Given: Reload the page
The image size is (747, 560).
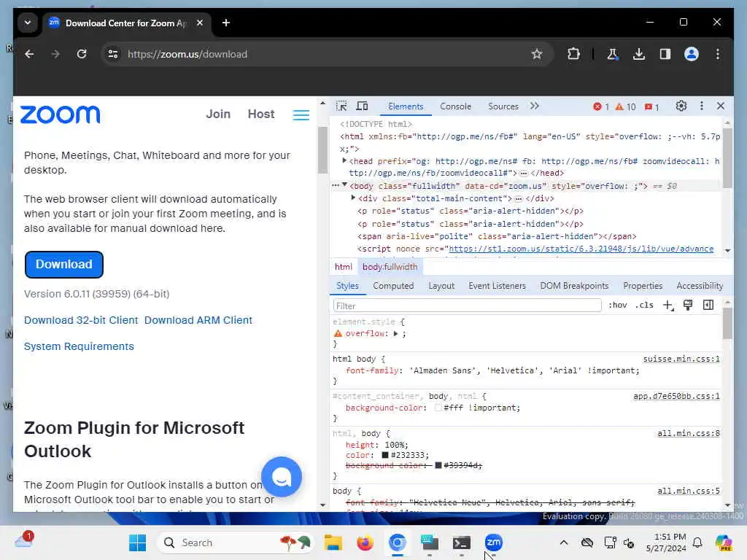Looking at the screenshot, I should [82, 54].
